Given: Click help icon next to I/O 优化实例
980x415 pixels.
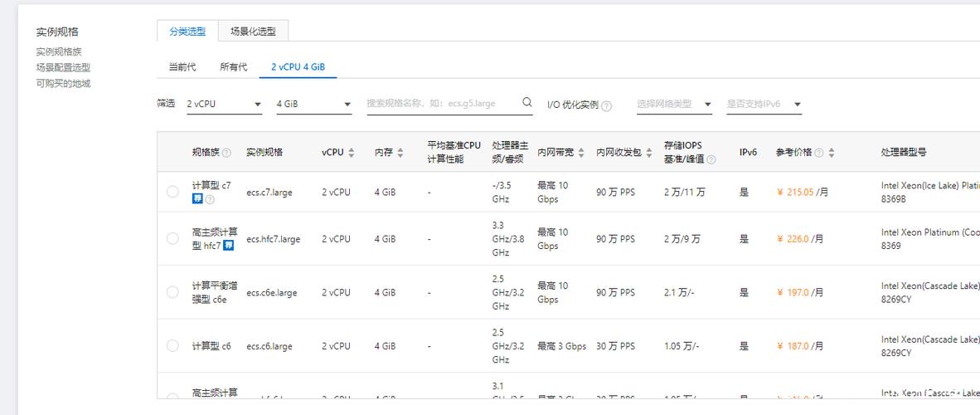Looking at the screenshot, I should click(x=606, y=105).
